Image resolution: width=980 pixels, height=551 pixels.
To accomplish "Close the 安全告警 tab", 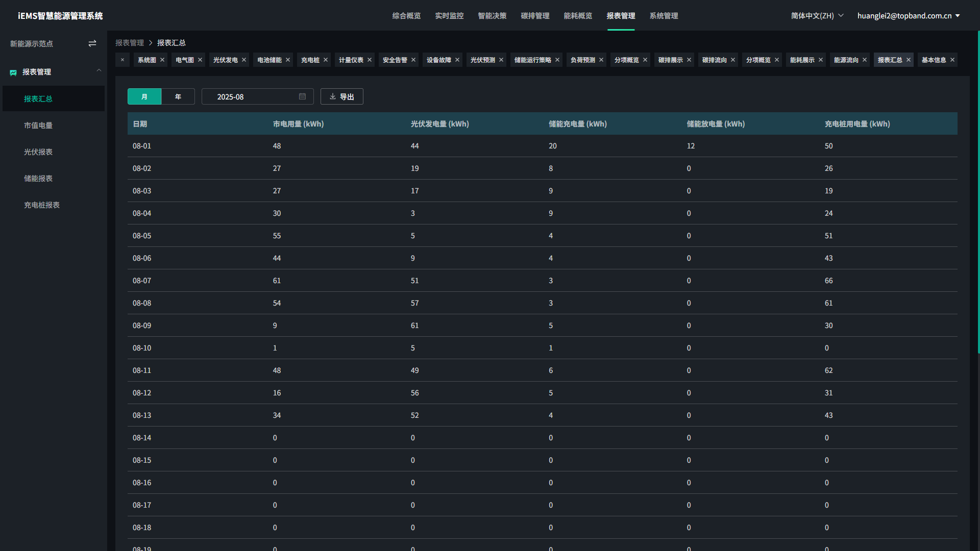I will [x=413, y=60].
